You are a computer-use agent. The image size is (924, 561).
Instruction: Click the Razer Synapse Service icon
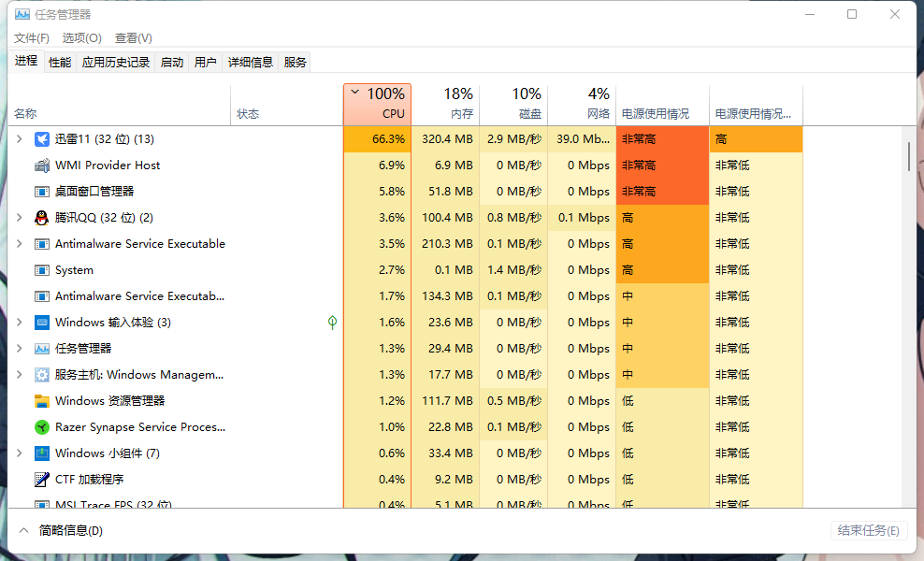click(42, 427)
